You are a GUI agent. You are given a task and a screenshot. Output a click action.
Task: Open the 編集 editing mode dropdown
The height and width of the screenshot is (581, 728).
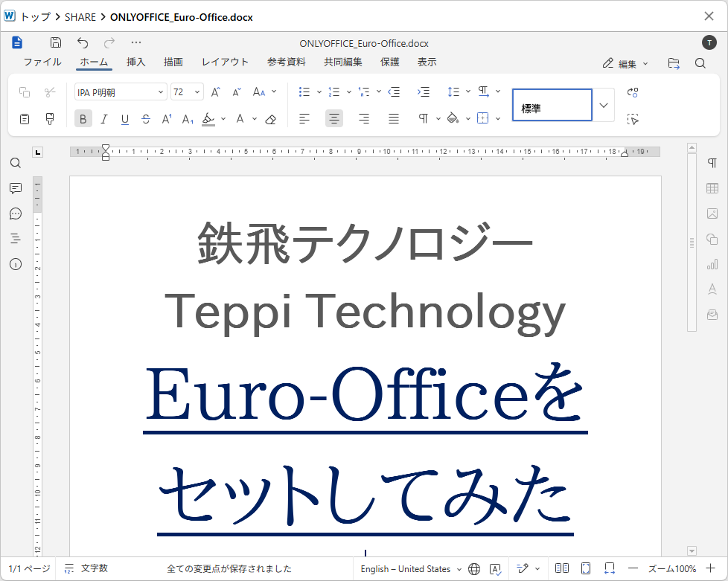point(625,63)
